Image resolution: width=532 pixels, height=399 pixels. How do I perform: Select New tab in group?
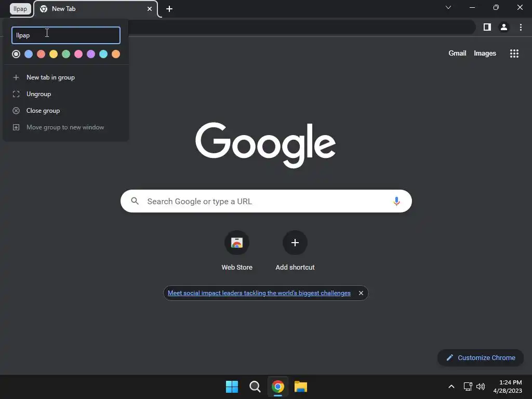coord(66,77)
